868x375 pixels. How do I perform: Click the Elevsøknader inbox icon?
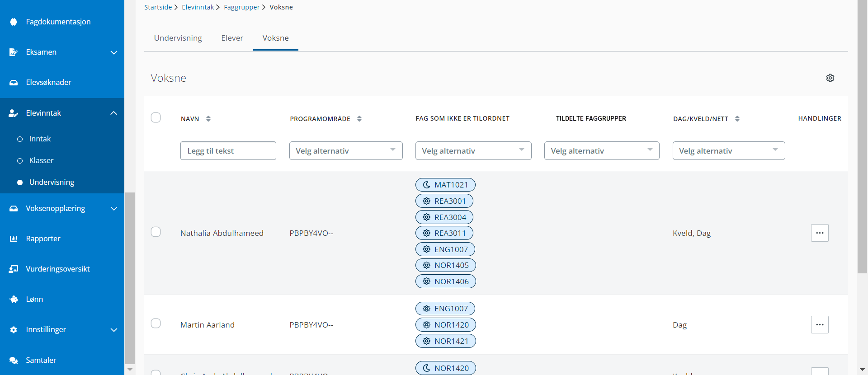14,82
